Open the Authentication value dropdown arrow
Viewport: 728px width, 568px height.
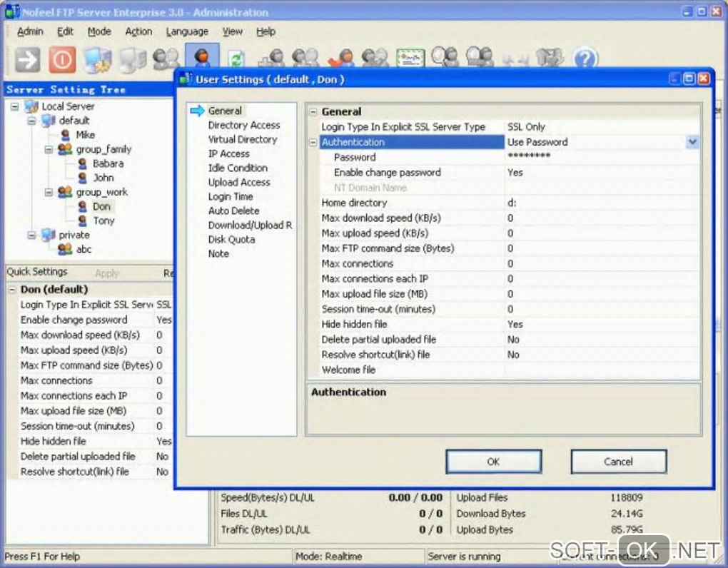point(692,142)
